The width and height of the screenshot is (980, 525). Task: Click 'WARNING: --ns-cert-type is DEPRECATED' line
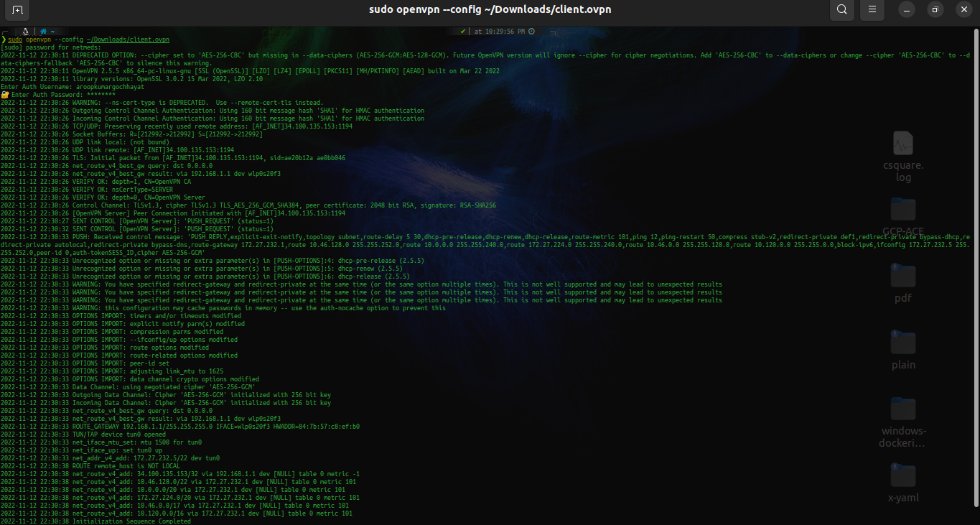click(x=162, y=103)
